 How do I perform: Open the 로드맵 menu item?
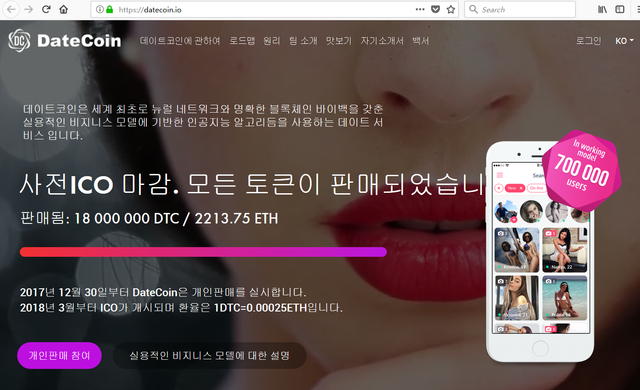coord(242,41)
